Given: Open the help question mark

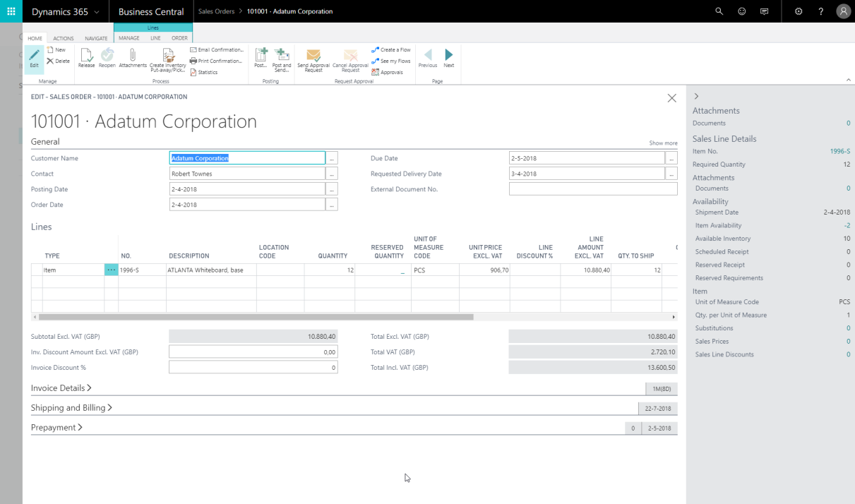Looking at the screenshot, I should click(820, 11).
